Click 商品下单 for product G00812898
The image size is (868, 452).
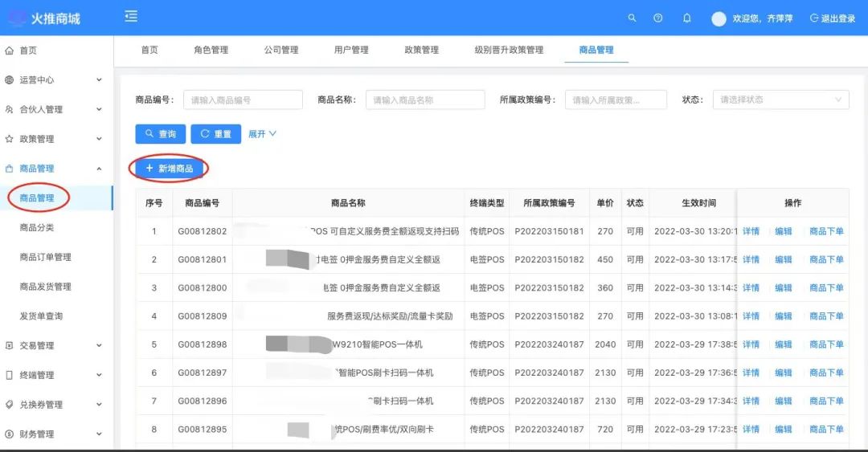click(826, 344)
